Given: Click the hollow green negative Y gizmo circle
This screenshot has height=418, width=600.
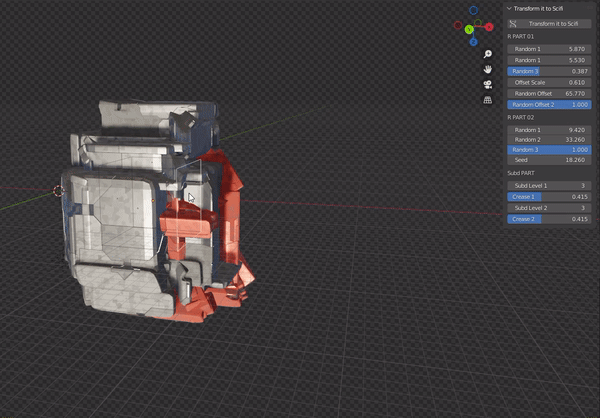Looking at the screenshot, I should (478, 23).
